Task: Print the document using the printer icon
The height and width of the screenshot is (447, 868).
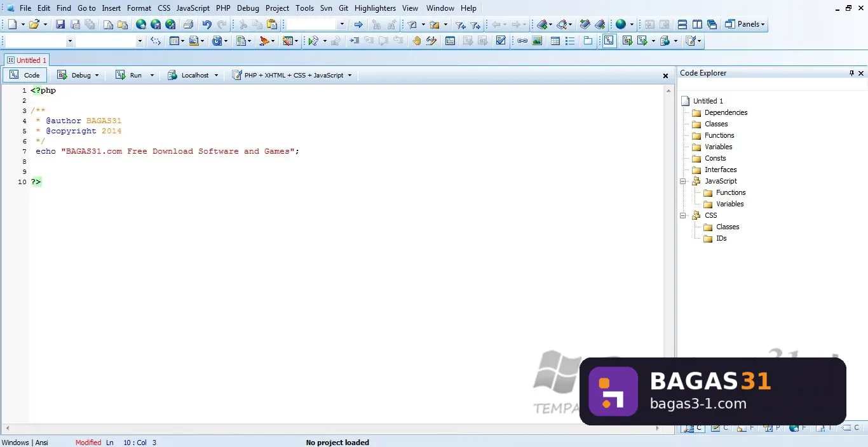Action: [x=188, y=25]
